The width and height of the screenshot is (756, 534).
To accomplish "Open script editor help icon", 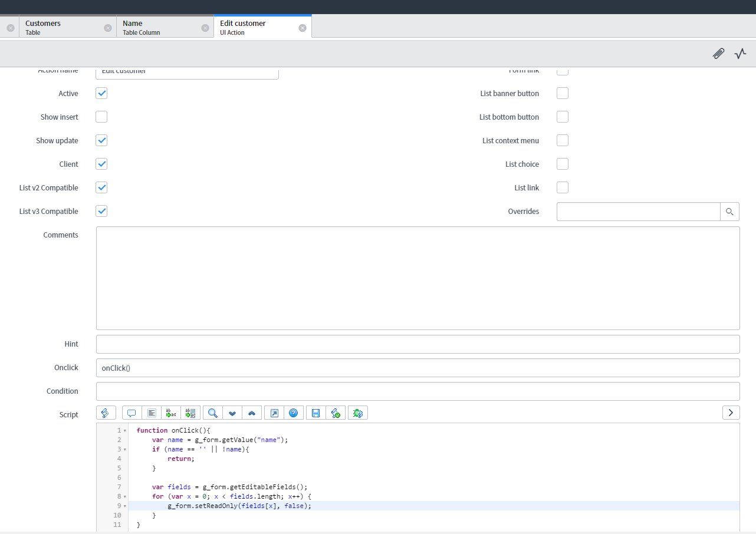I will click(294, 413).
